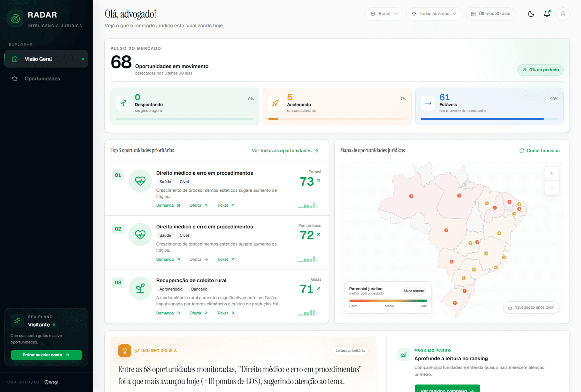Click the Seu Plano sparkle icon
The image size is (581, 392).
pos(17,321)
